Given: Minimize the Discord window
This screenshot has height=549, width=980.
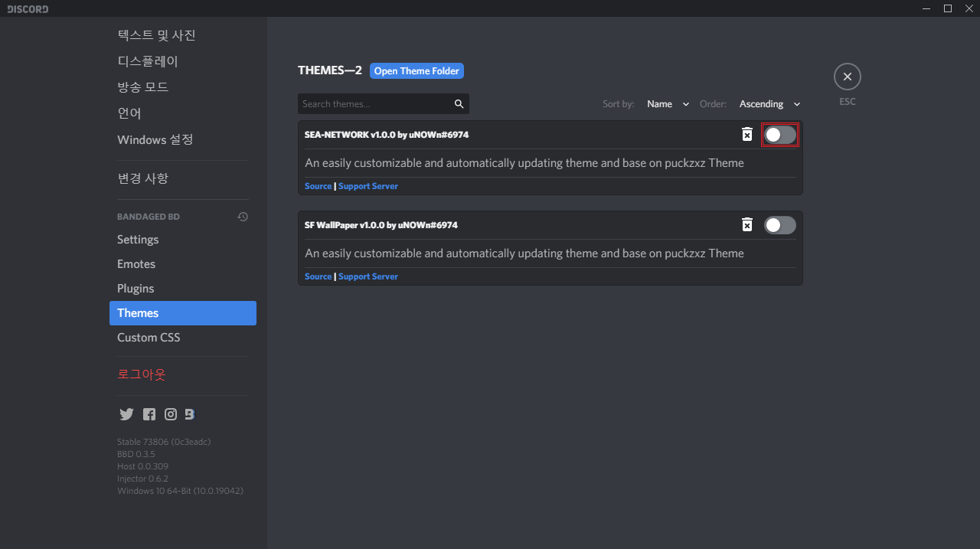Looking at the screenshot, I should [x=926, y=8].
